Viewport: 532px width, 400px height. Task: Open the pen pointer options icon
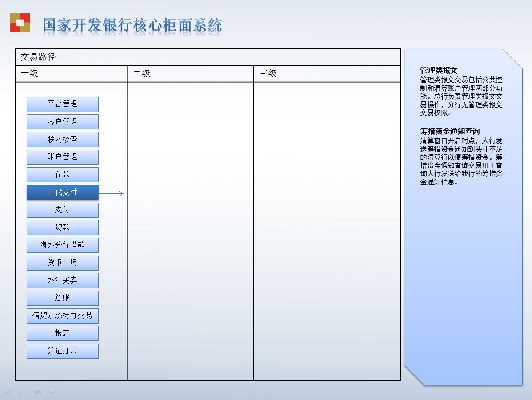coord(22,391)
